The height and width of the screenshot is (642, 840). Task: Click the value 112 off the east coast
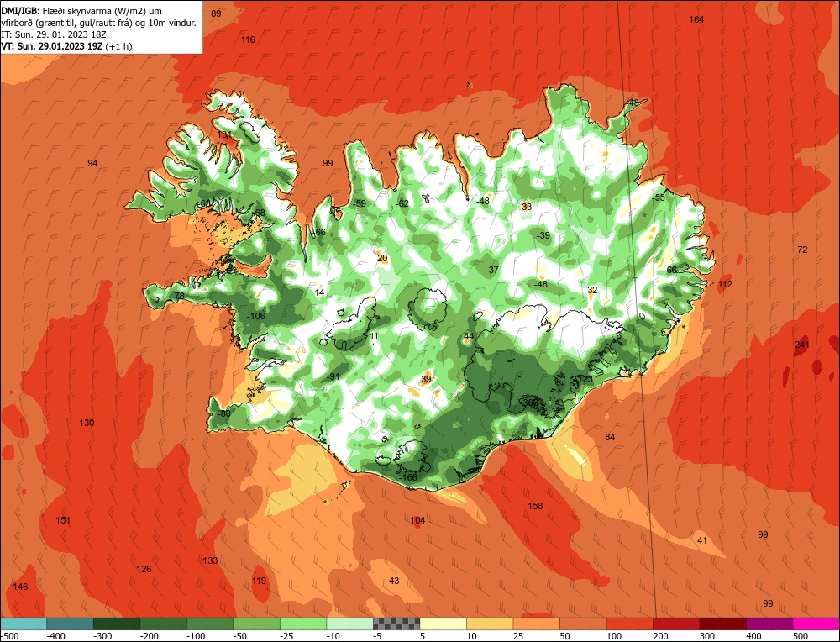tap(725, 284)
